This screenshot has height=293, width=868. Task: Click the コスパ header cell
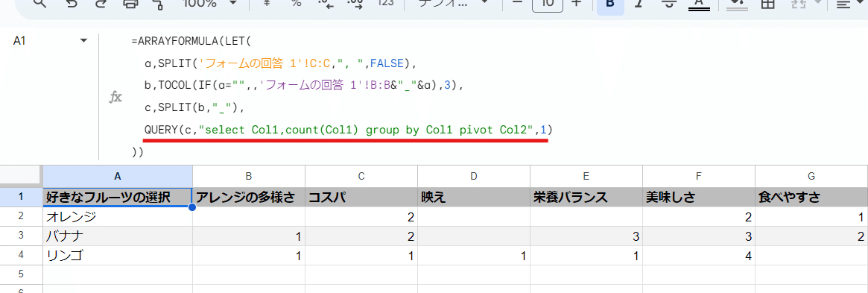(x=361, y=197)
